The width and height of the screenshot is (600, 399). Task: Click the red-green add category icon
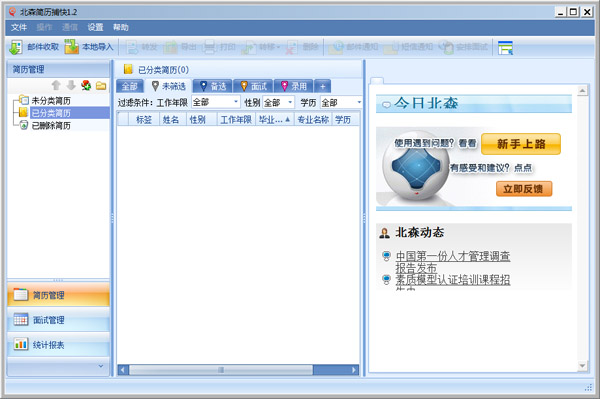click(86, 85)
